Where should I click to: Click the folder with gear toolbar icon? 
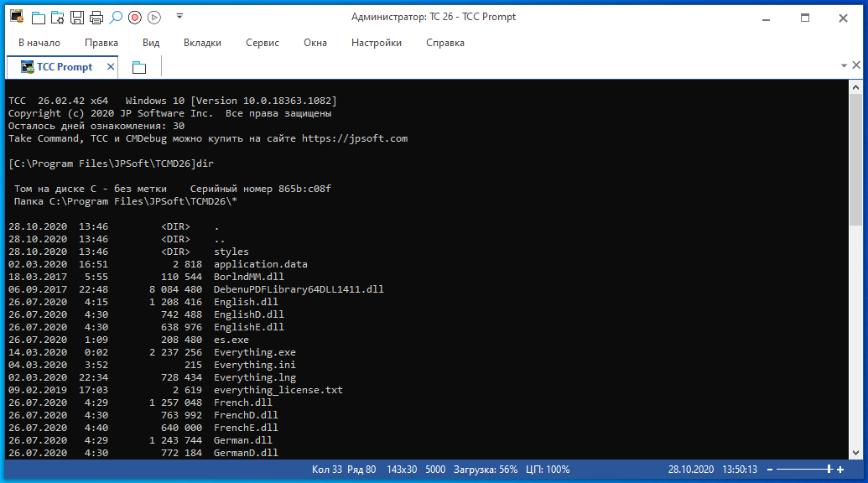(58, 17)
